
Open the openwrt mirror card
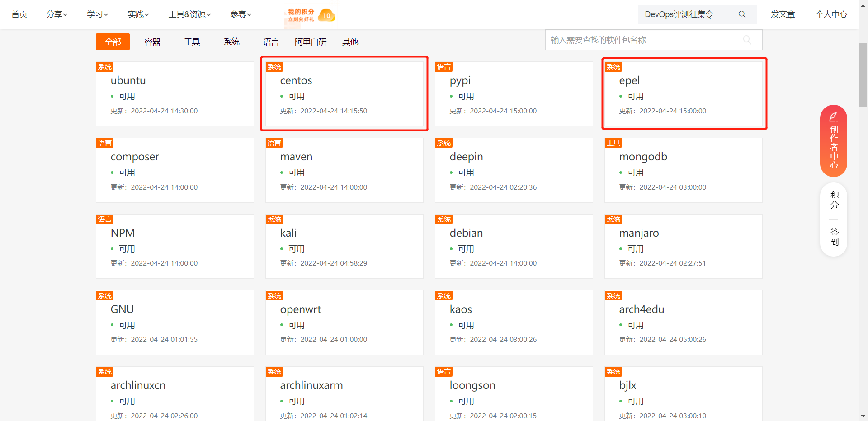[x=344, y=323]
